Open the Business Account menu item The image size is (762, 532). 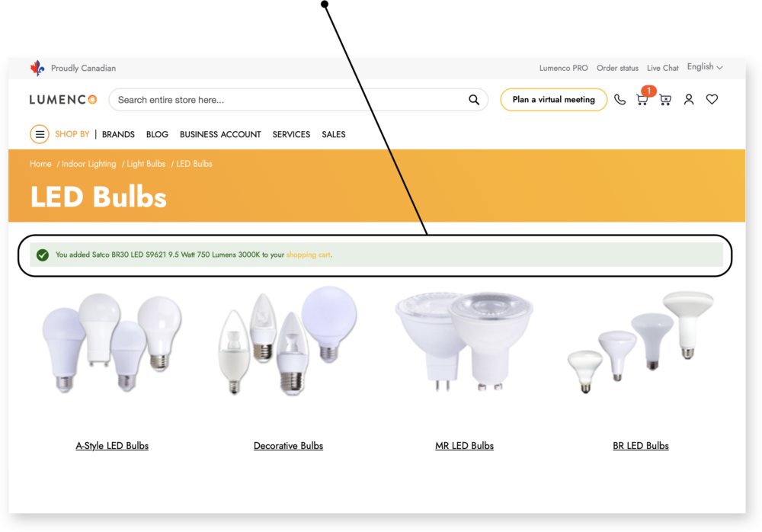click(x=220, y=134)
